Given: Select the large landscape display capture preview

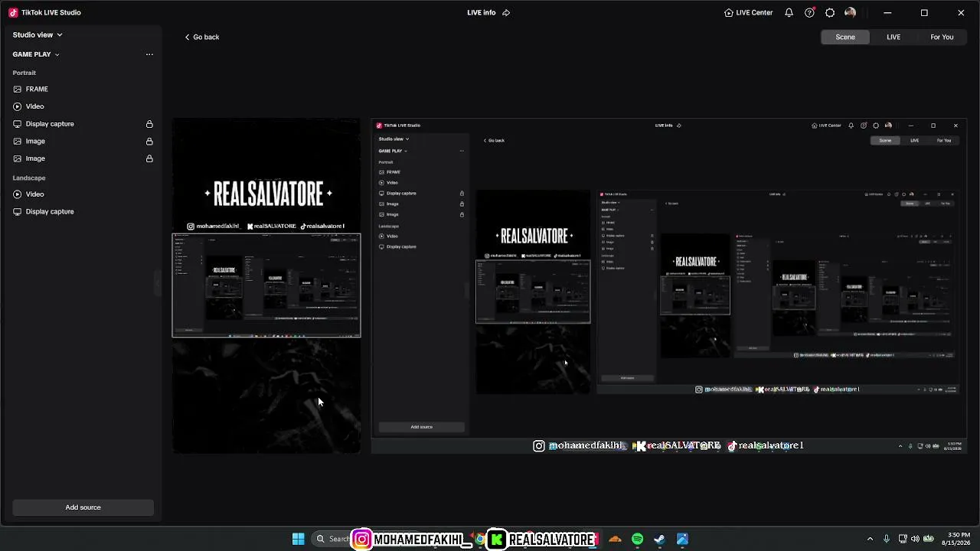Looking at the screenshot, I should click(669, 286).
